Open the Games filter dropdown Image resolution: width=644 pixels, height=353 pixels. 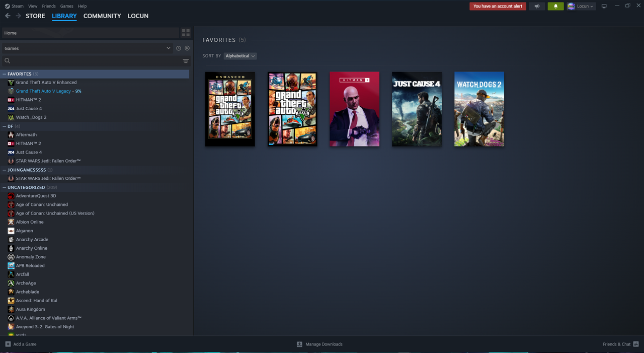click(87, 48)
